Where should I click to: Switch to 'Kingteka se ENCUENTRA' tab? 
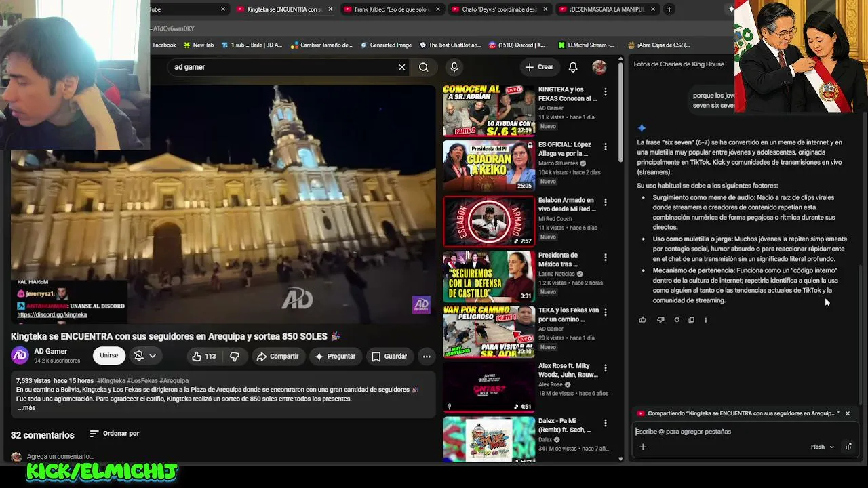(x=284, y=9)
